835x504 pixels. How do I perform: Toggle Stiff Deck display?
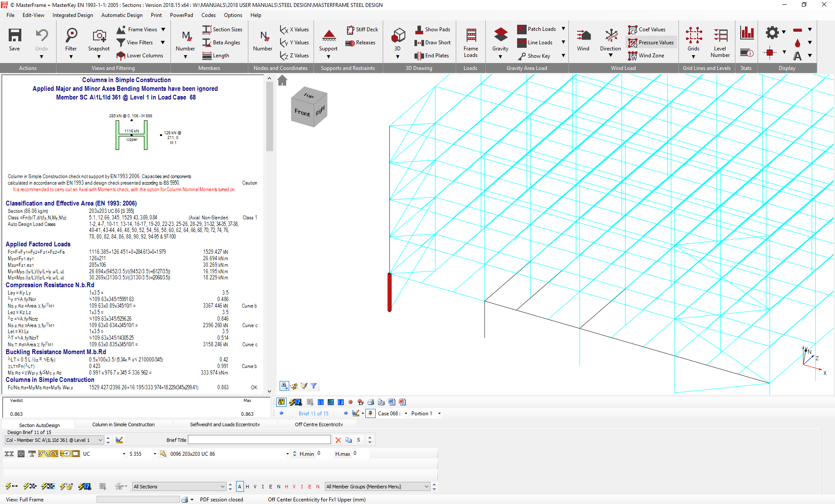[x=362, y=30]
